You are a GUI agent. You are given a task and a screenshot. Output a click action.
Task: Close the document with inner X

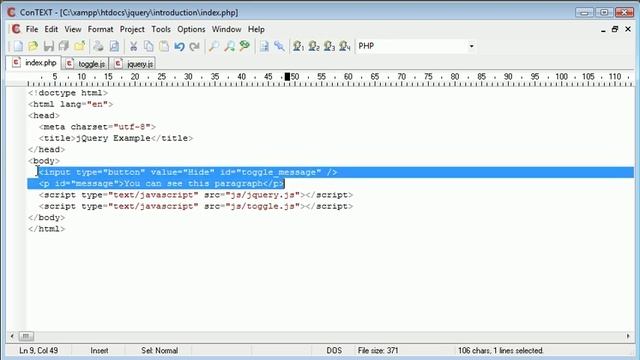tap(628, 29)
